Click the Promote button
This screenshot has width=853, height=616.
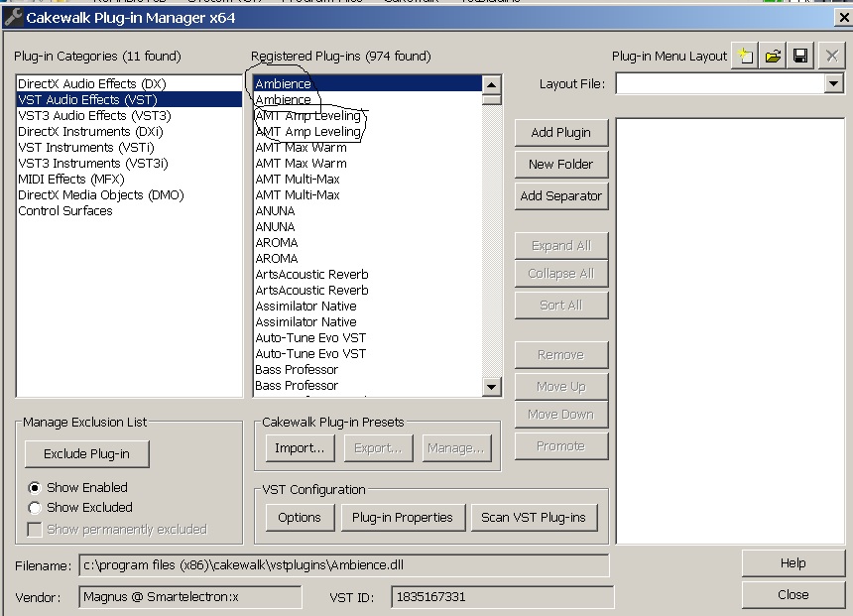(560, 446)
